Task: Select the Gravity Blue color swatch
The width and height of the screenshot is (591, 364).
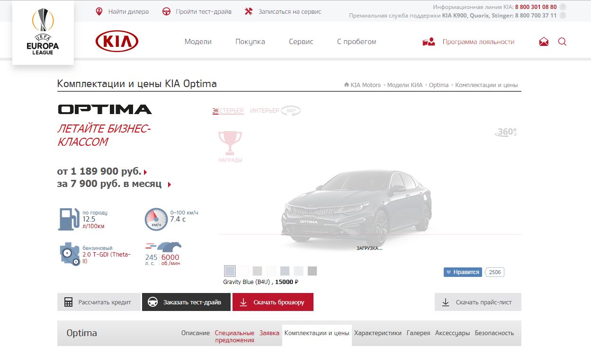Action: (230, 271)
